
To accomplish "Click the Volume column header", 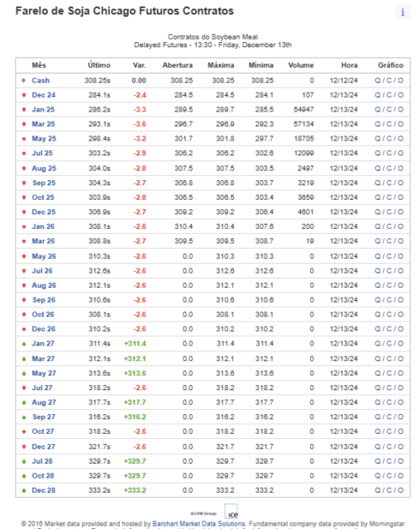I will pos(301,65).
